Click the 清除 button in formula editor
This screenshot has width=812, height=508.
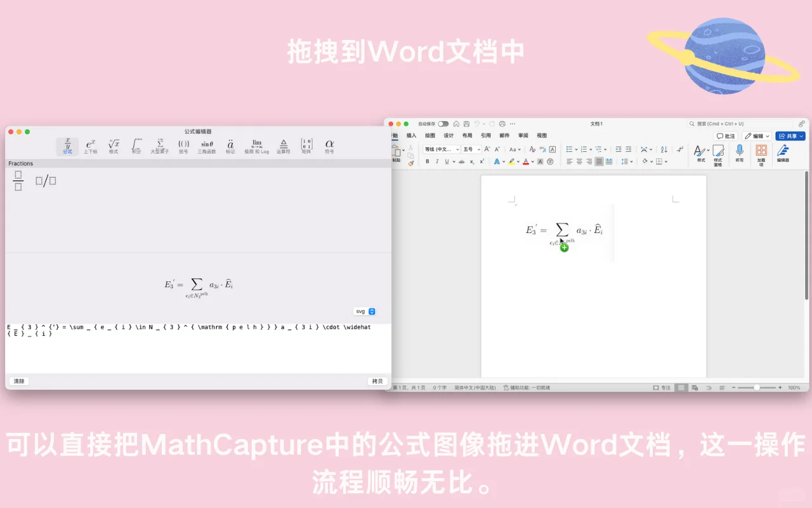click(18, 381)
